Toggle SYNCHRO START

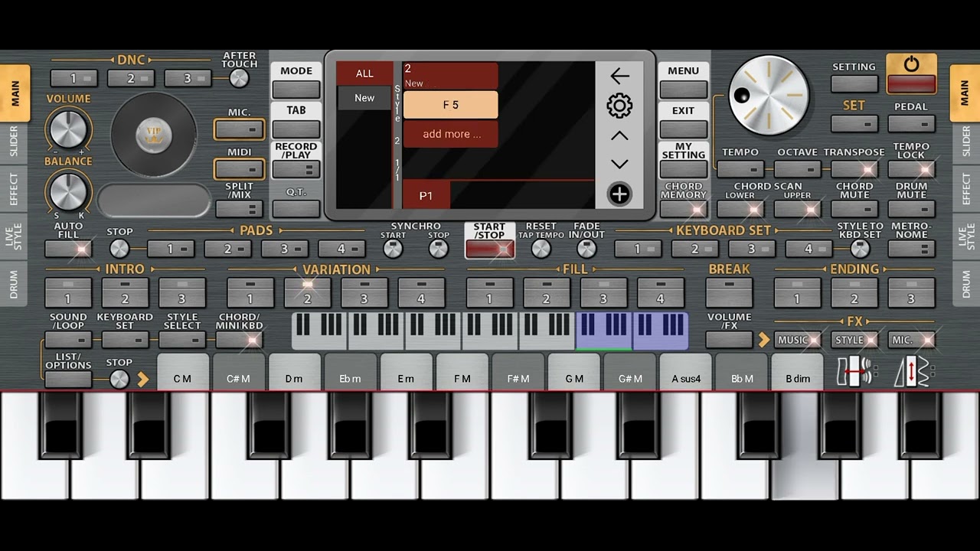click(393, 249)
